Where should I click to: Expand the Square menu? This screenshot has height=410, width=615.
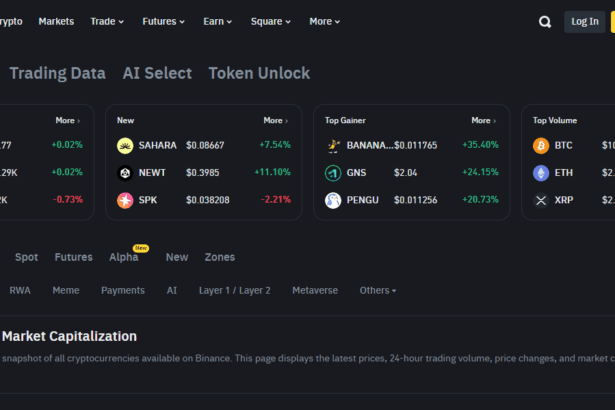coord(271,22)
